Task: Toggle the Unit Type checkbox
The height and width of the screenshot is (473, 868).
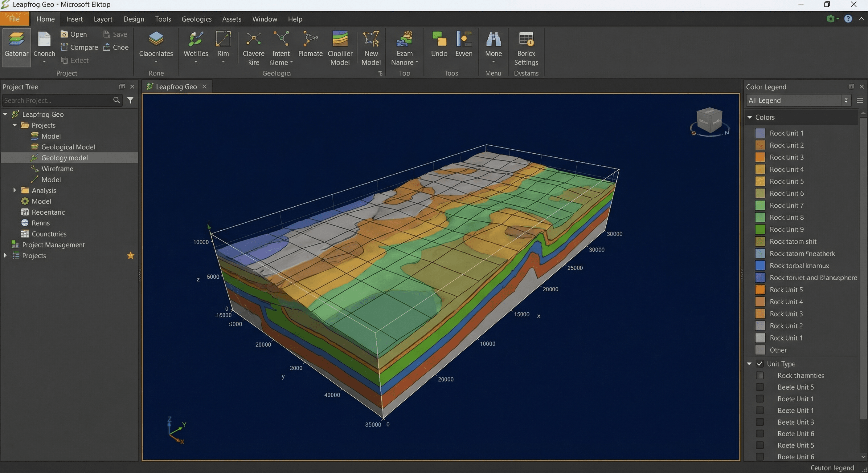Action: coord(759,364)
